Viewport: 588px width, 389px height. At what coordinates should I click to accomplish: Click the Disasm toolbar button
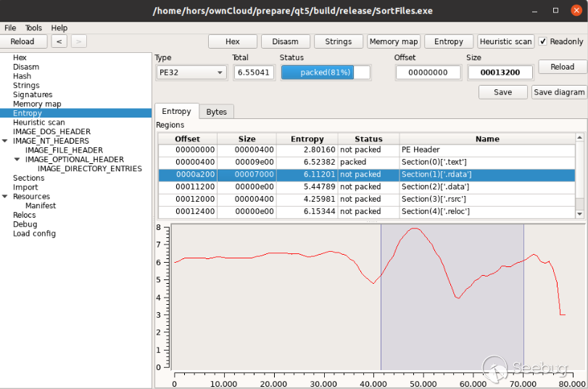[x=285, y=41]
